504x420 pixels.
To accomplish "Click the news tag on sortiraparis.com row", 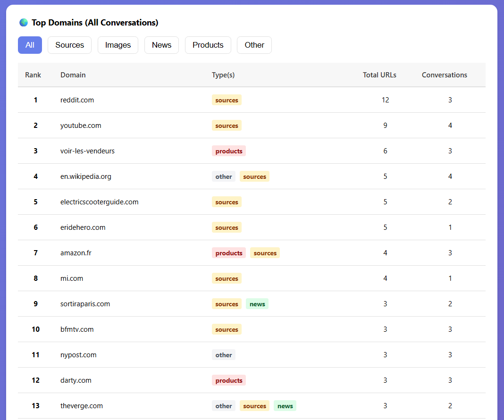I will [x=257, y=304].
